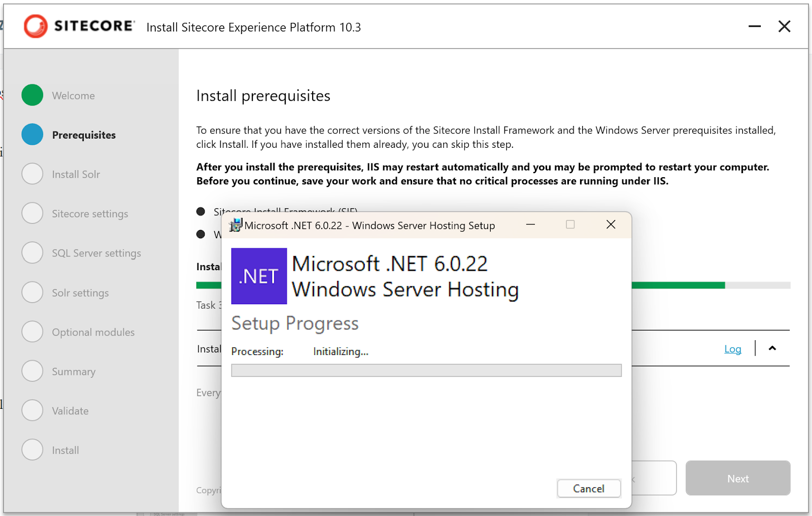812x516 pixels.
Task: Click the green Welcome step circle
Action: tap(32, 95)
